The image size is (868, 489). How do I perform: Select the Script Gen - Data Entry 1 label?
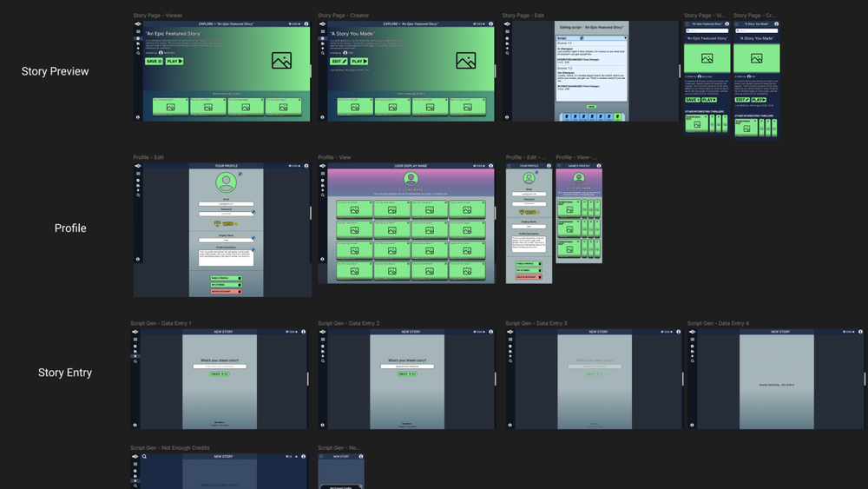[x=161, y=323]
